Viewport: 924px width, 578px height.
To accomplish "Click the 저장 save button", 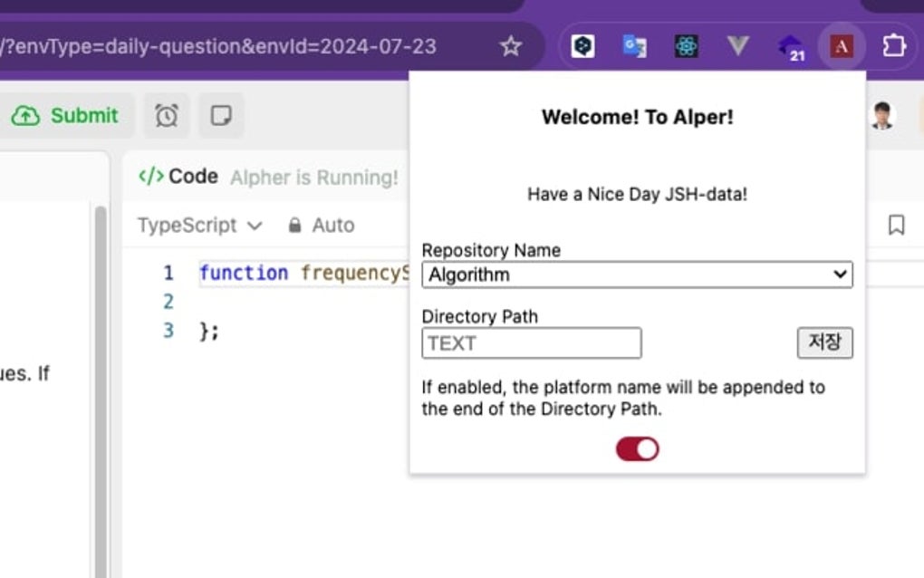I will (x=824, y=342).
